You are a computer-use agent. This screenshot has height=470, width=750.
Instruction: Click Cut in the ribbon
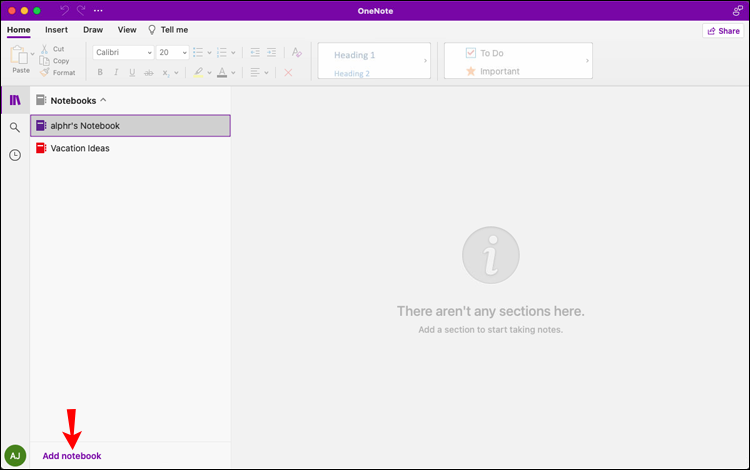pyautogui.click(x=53, y=49)
